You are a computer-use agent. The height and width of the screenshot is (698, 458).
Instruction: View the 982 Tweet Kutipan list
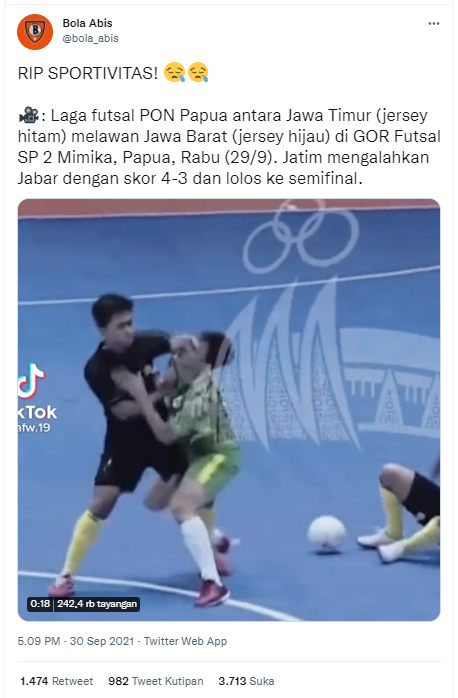pos(156,681)
